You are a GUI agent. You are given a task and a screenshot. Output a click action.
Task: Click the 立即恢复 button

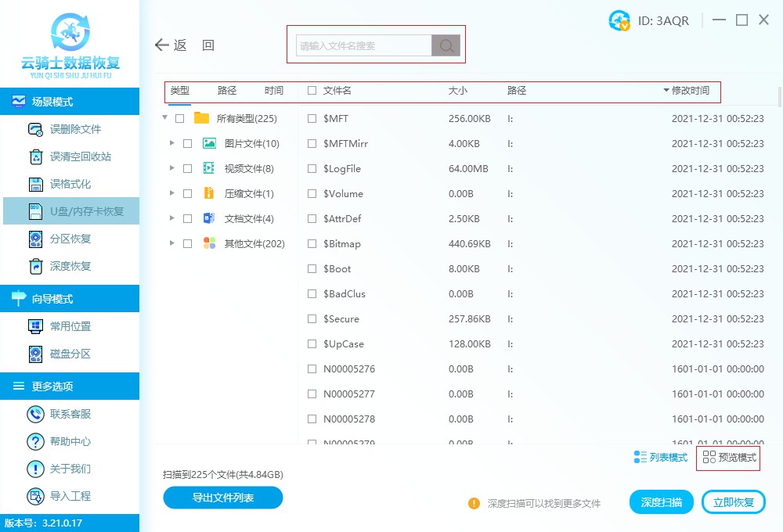734,502
